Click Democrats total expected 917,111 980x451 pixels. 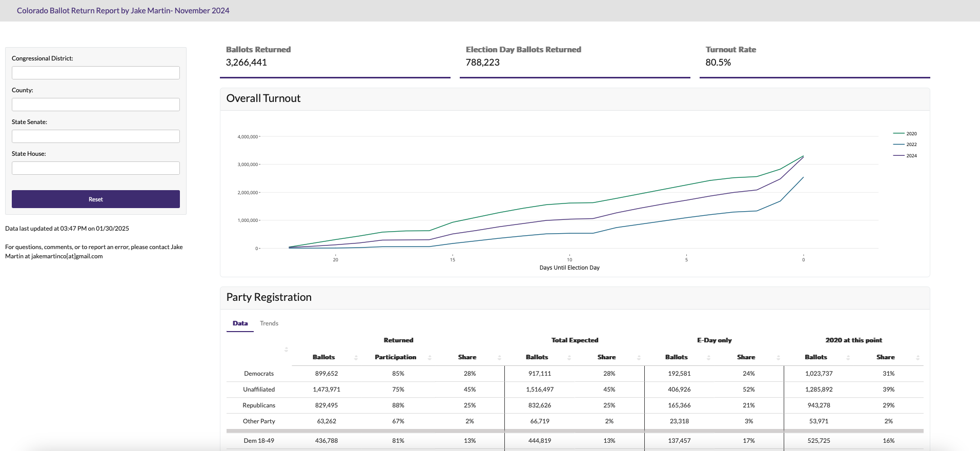click(540, 374)
